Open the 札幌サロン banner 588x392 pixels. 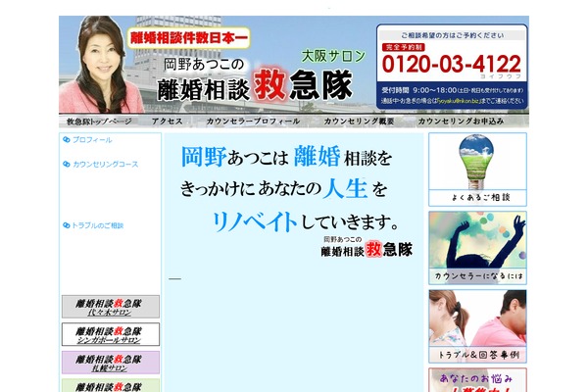[x=111, y=363]
